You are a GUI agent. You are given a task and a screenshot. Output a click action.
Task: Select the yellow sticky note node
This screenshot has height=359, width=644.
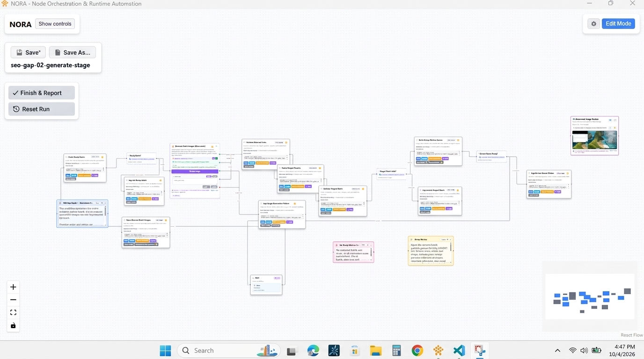point(431,251)
